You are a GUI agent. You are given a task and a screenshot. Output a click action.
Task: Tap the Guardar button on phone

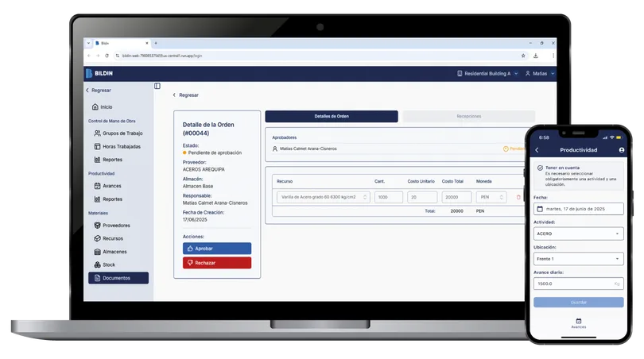578,303
